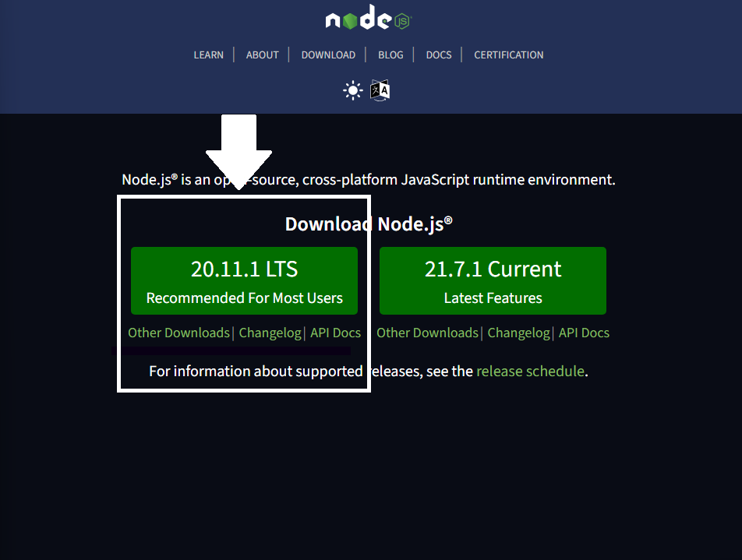Viewport: 742px width, 560px height.
Task: Open the language translation icon
Action: [x=380, y=90]
